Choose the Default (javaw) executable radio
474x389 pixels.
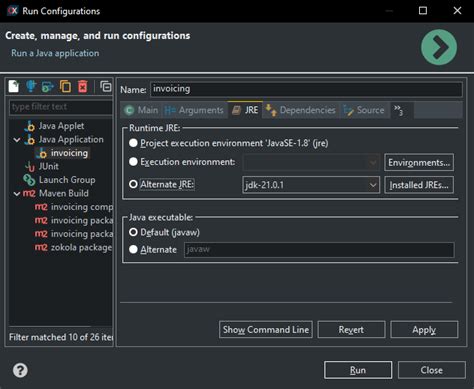(x=133, y=232)
